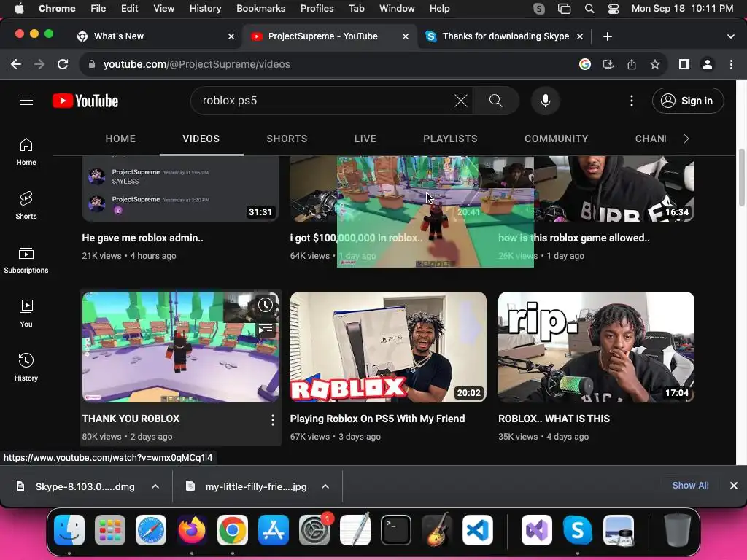This screenshot has height=560, width=747.
Task: Open ROBLOX.. WHAT IS THIS video title
Action: click(x=554, y=419)
